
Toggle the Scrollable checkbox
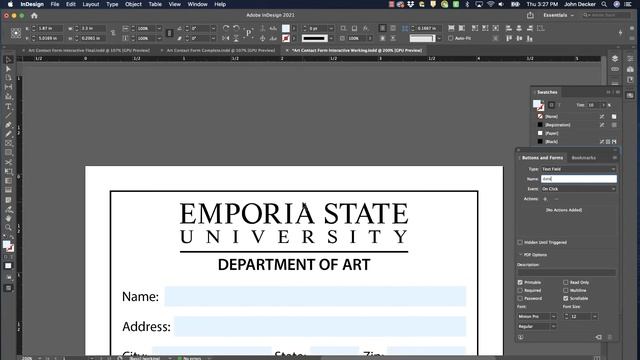pos(566,298)
